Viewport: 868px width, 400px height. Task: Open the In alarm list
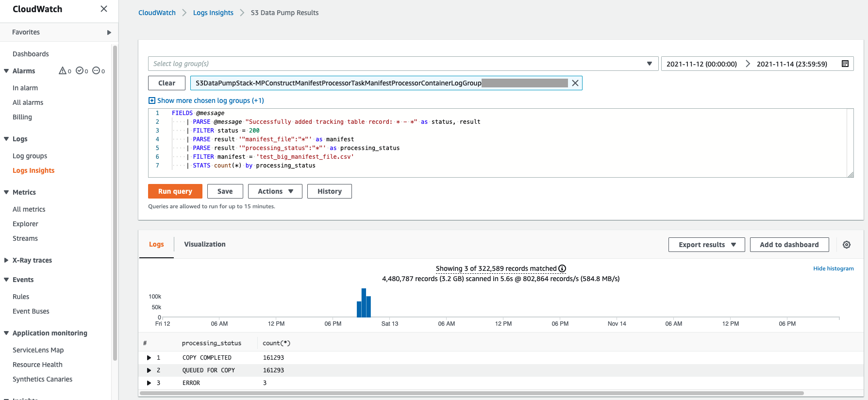[x=25, y=88]
